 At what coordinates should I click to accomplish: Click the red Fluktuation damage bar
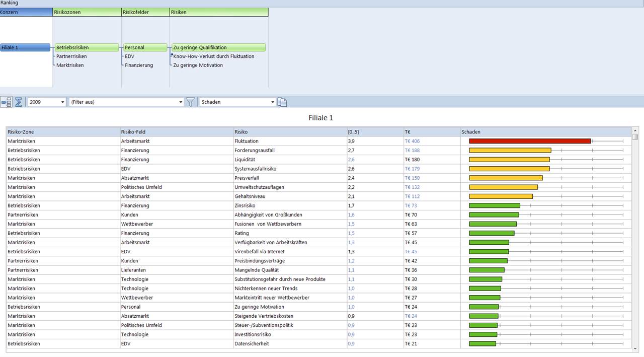click(530, 141)
